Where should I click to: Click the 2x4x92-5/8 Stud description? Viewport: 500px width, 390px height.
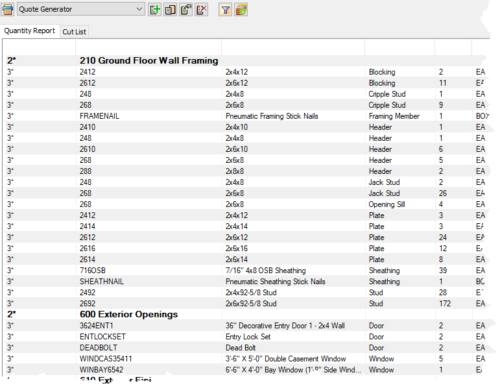coord(251,292)
